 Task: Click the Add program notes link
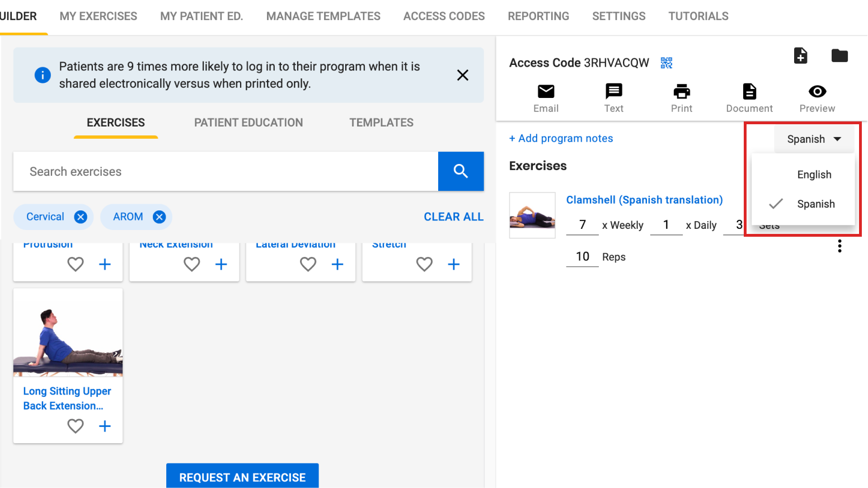tap(561, 138)
